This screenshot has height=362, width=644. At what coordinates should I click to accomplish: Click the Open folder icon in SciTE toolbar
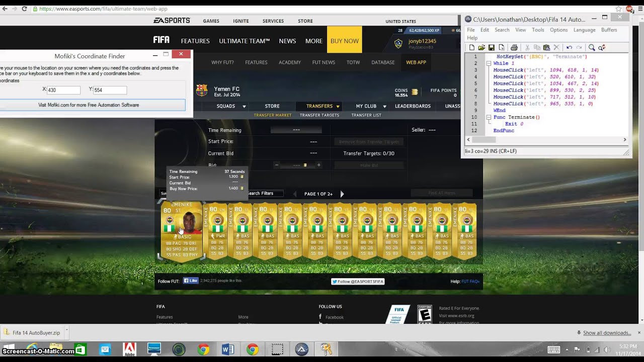tap(481, 47)
